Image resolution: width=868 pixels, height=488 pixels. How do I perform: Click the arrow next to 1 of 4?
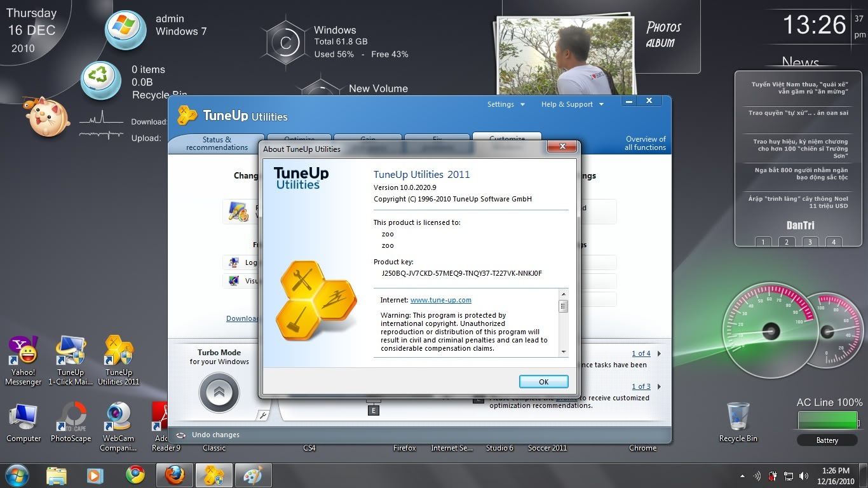click(659, 353)
